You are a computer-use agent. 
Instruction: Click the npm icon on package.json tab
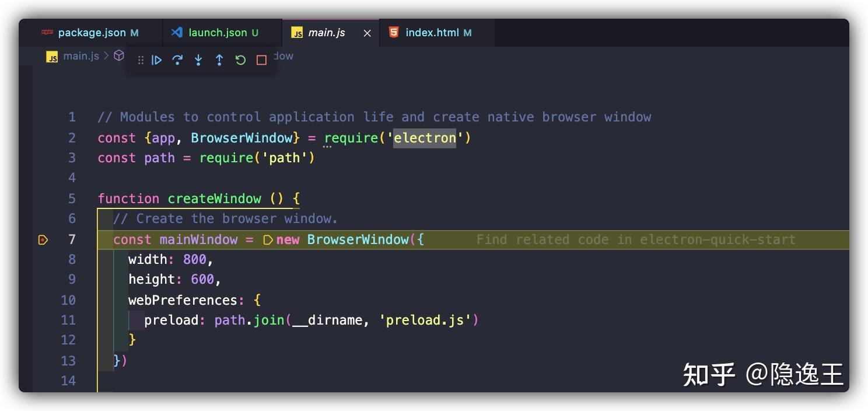tap(47, 32)
